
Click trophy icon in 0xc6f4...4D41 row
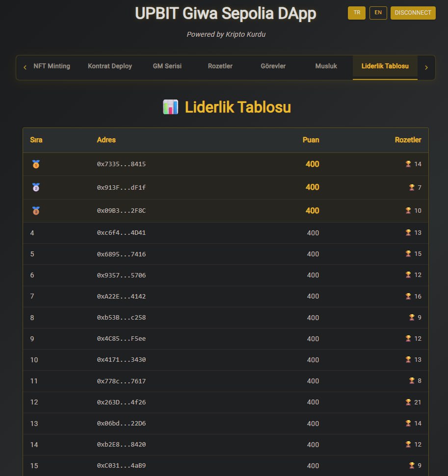click(x=408, y=232)
